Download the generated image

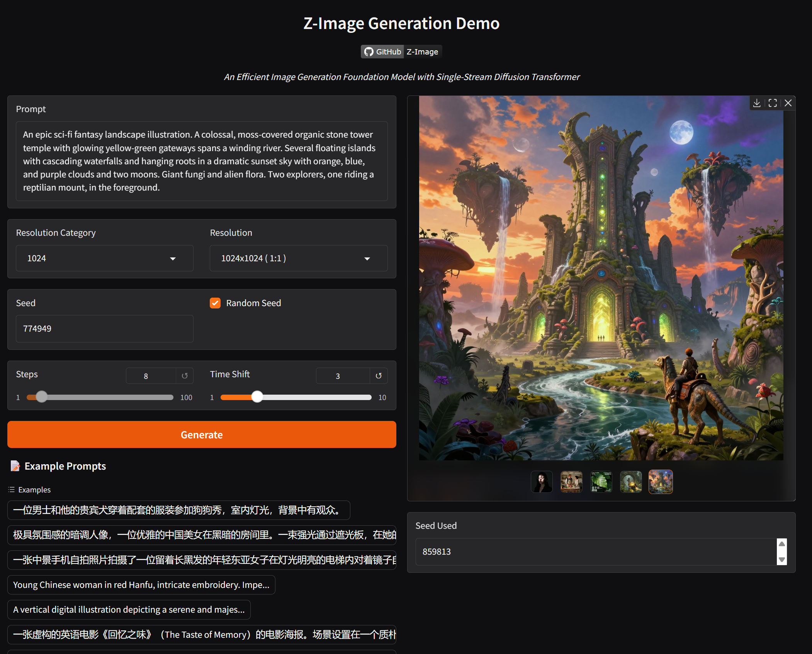757,103
